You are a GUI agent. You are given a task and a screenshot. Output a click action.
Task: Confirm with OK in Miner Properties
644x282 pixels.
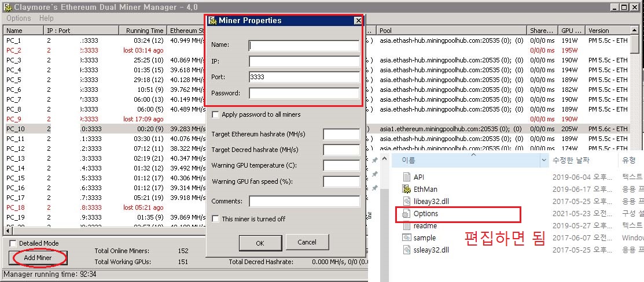[260, 243]
